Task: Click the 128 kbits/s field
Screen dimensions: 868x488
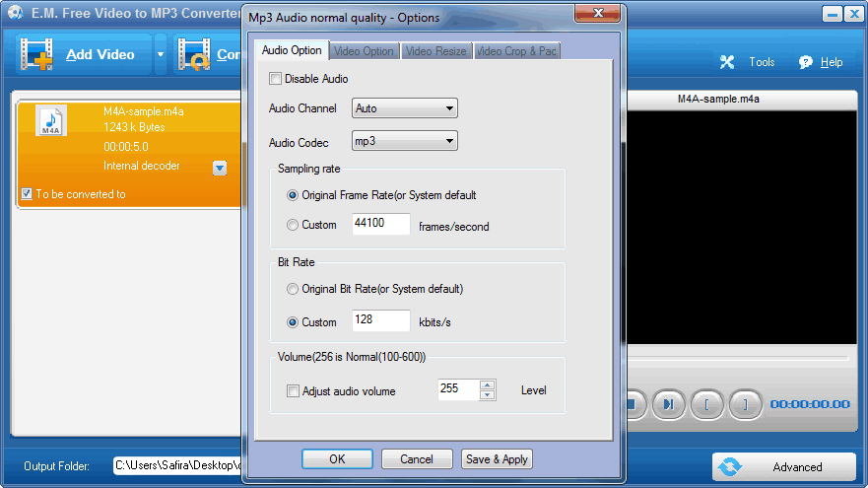Action: [381, 320]
